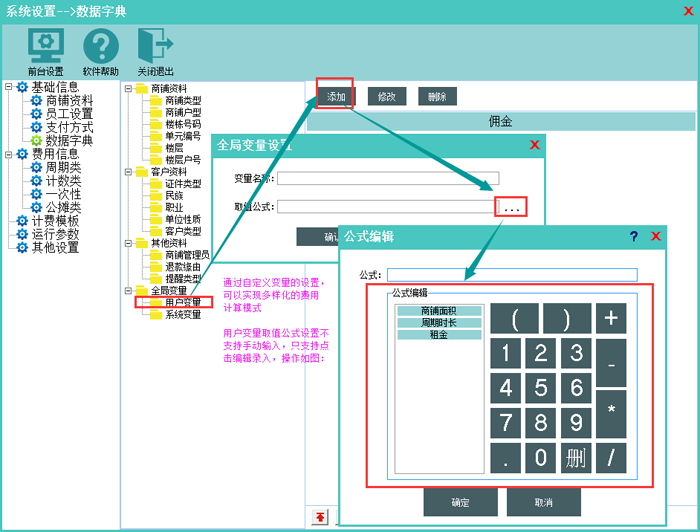The width and height of the screenshot is (700, 532).
Task: Click the help question mark in 公式编辑 dialog
Action: pos(633,237)
